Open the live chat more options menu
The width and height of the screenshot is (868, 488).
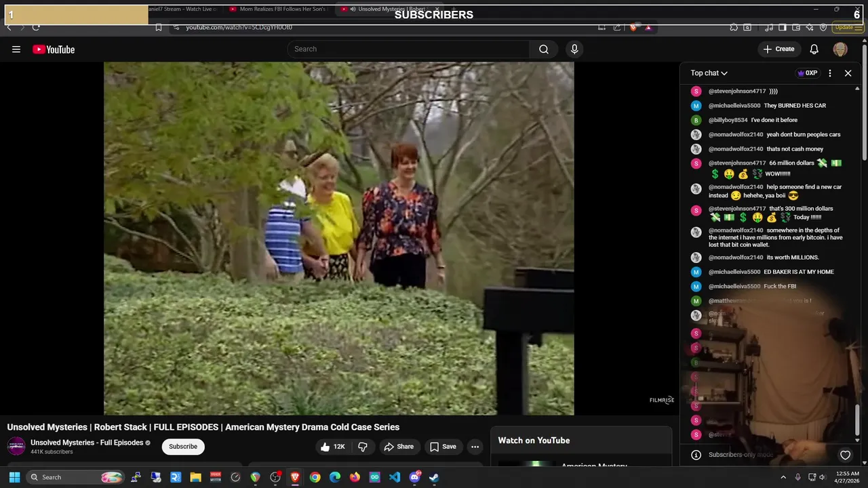click(830, 73)
